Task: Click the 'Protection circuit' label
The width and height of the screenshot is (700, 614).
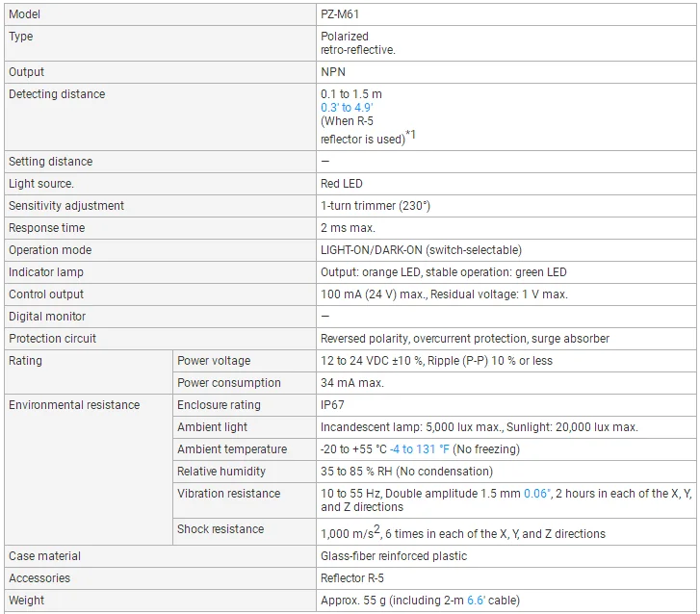Action: click(x=53, y=339)
